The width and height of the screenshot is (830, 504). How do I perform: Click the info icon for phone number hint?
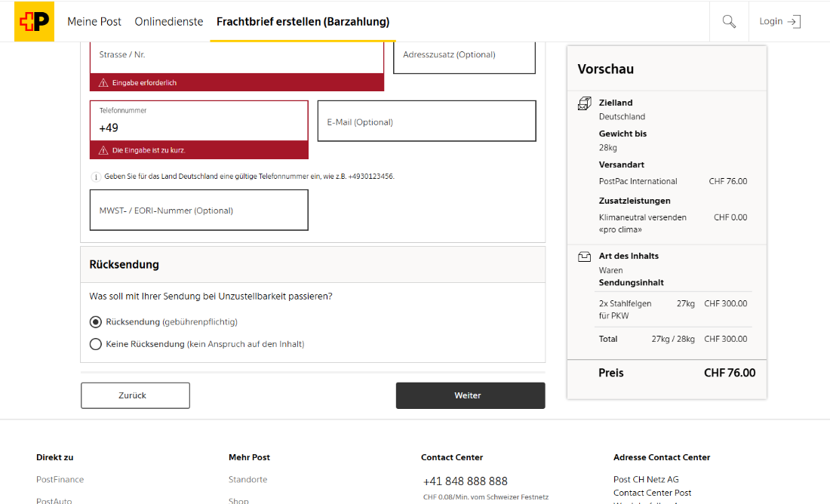96,177
